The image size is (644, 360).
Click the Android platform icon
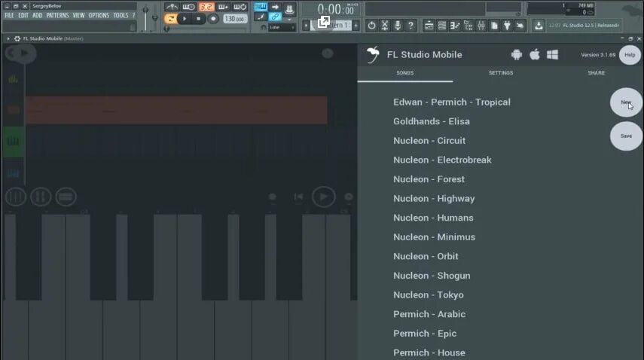click(516, 54)
